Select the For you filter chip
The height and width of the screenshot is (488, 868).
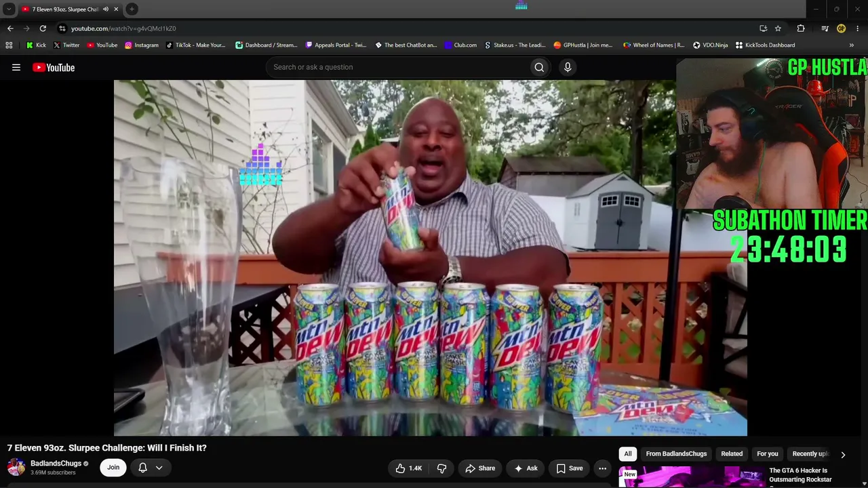[x=768, y=454]
